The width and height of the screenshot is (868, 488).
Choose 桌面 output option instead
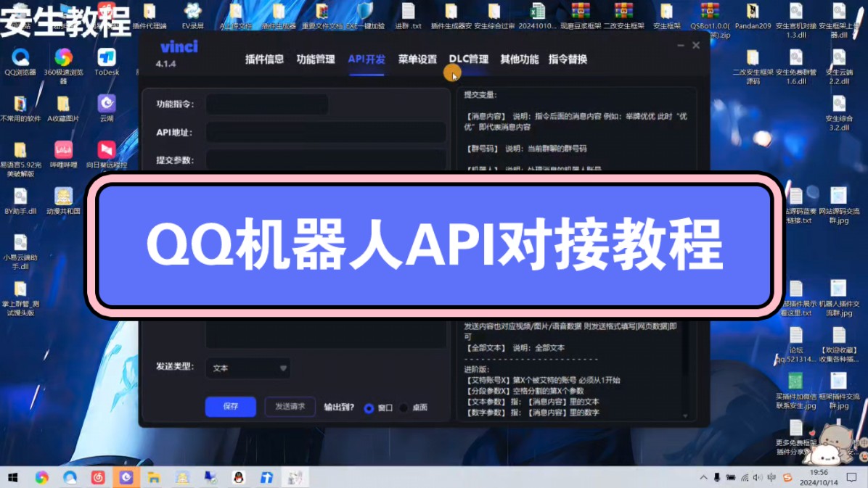pyautogui.click(x=402, y=407)
